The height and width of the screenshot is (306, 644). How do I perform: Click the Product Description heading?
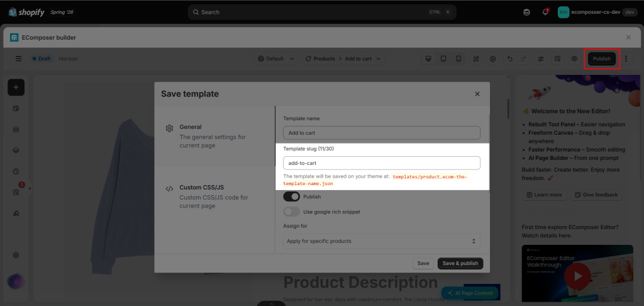pyautogui.click(x=360, y=283)
